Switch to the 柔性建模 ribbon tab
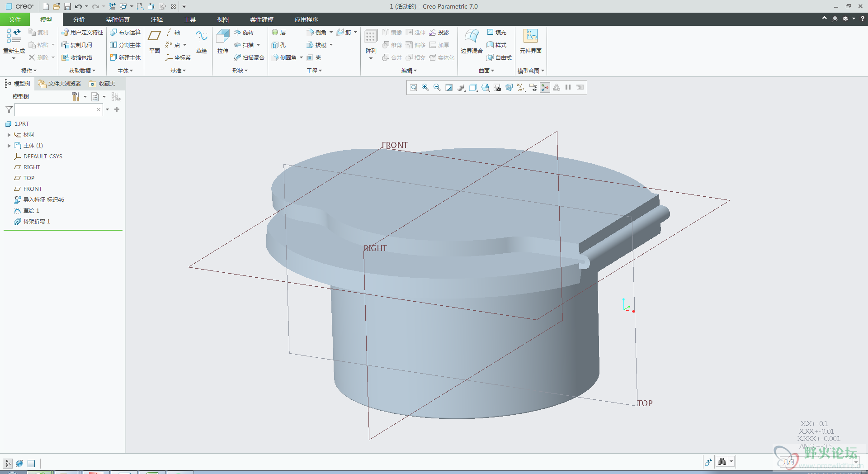Viewport: 868px width, 474px height. (x=262, y=19)
